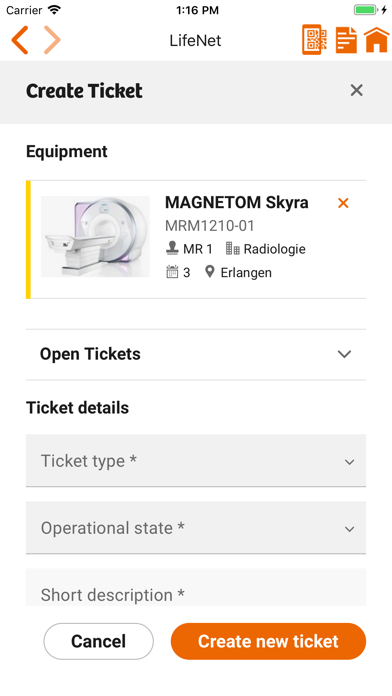Expand the Open Tickets section

coord(196,354)
